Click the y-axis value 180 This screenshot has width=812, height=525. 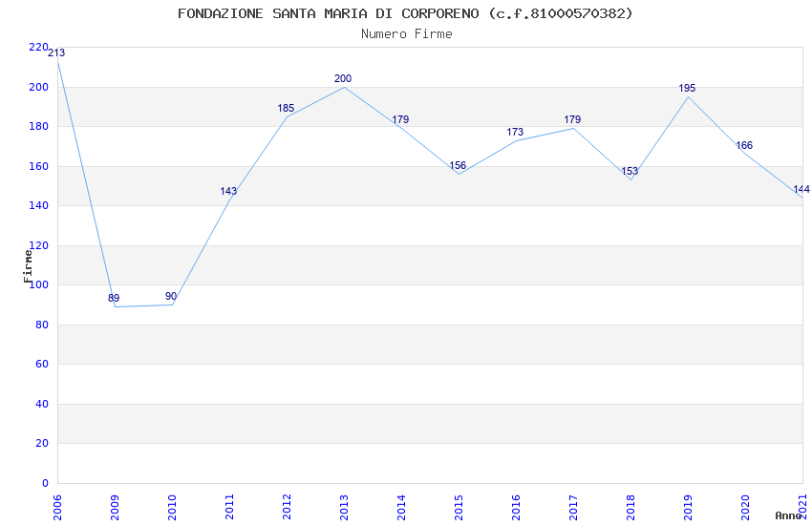38,126
